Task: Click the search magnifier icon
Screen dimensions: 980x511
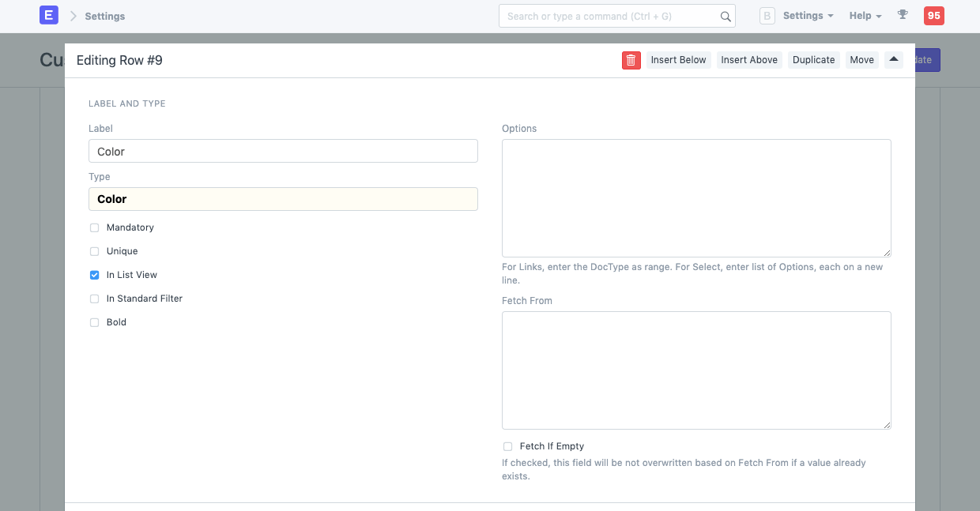Action: tap(726, 16)
